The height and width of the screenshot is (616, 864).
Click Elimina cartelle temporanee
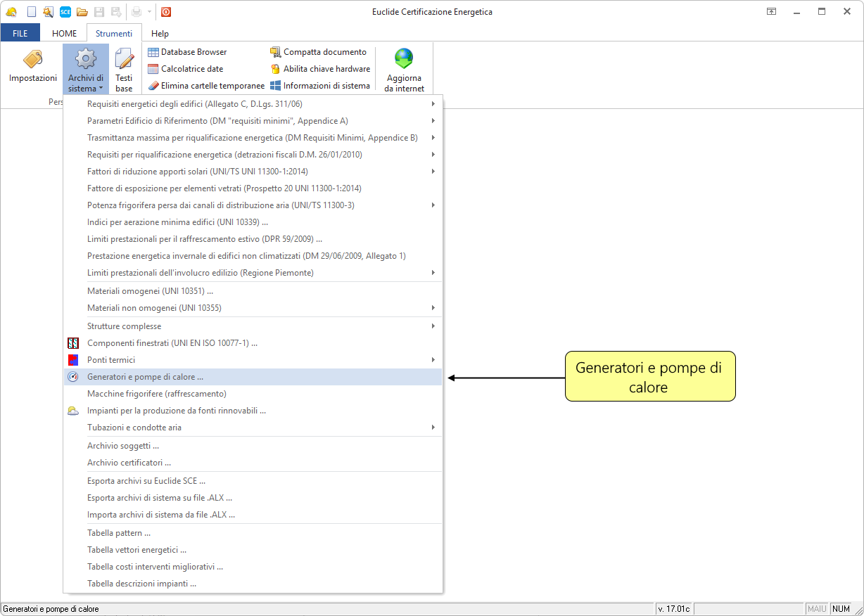pos(206,86)
